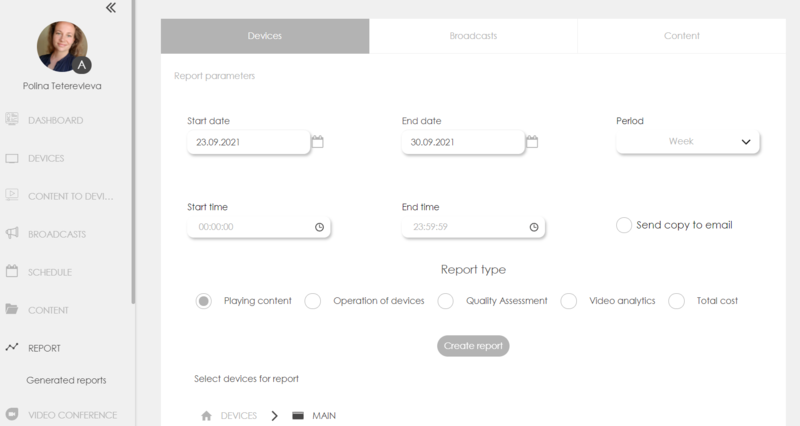Image resolution: width=800 pixels, height=426 pixels.
Task: Click the Start date input field
Action: [x=248, y=142]
